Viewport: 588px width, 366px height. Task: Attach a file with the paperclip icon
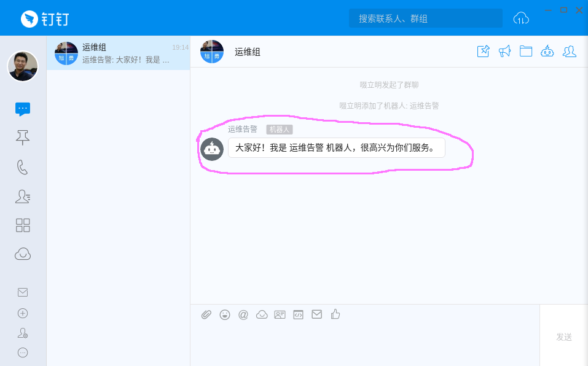click(206, 314)
